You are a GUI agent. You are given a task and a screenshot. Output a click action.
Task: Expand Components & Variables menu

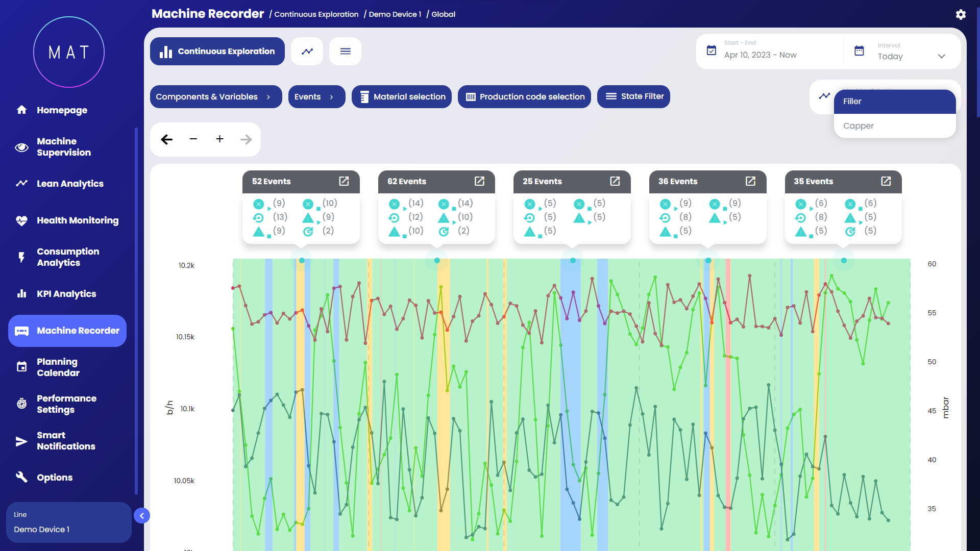216,96
